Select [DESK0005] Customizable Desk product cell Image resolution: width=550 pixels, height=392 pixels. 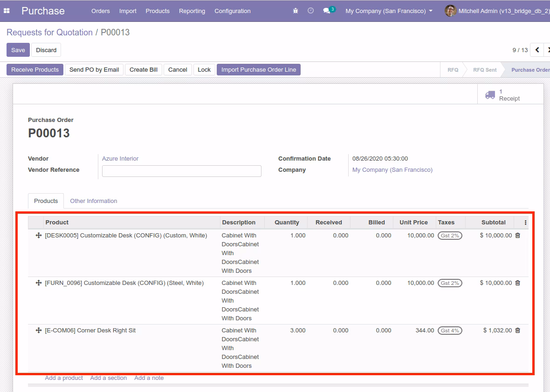[126, 236]
